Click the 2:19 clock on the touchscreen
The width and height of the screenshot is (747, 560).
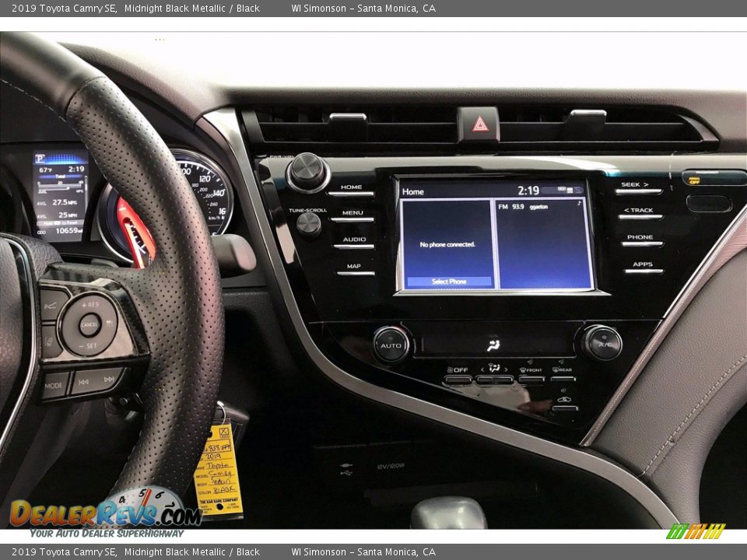[528, 191]
